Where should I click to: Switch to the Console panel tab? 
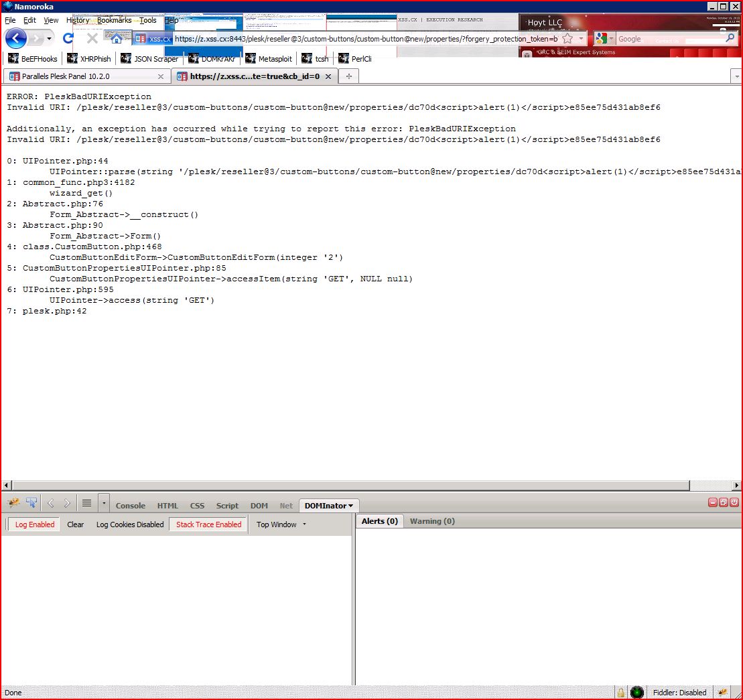(x=130, y=506)
